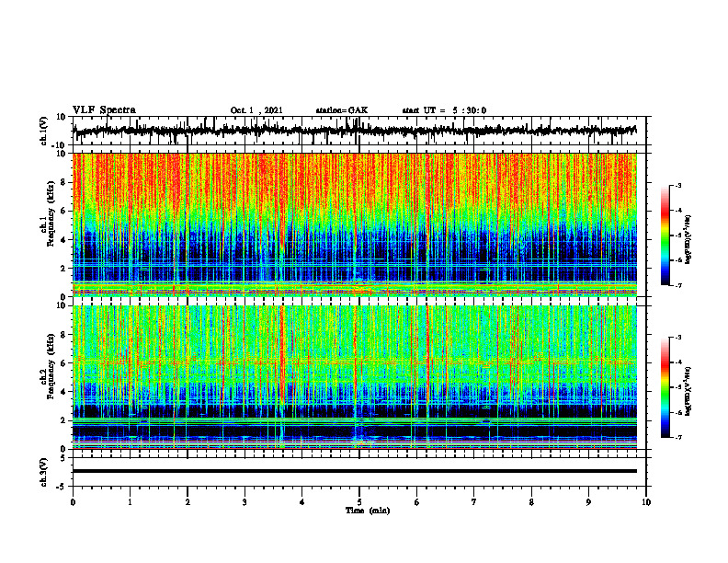Click time axis tick label '7'

[x=474, y=502]
